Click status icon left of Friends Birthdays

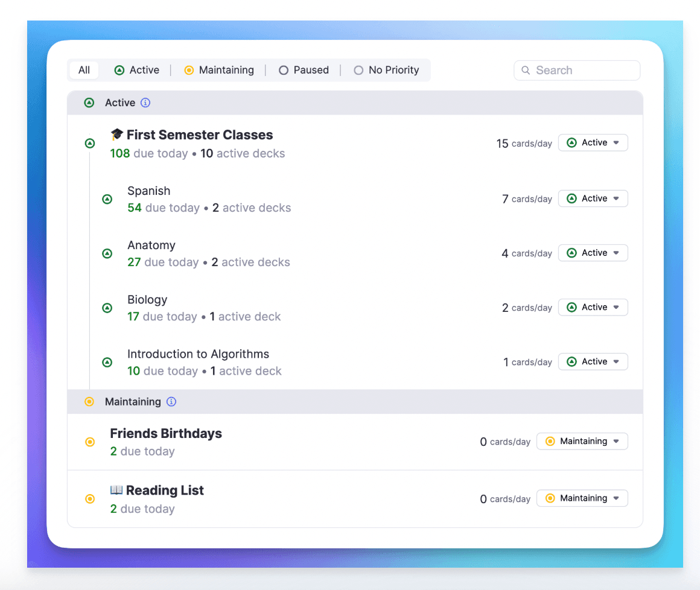pyautogui.click(x=90, y=442)
